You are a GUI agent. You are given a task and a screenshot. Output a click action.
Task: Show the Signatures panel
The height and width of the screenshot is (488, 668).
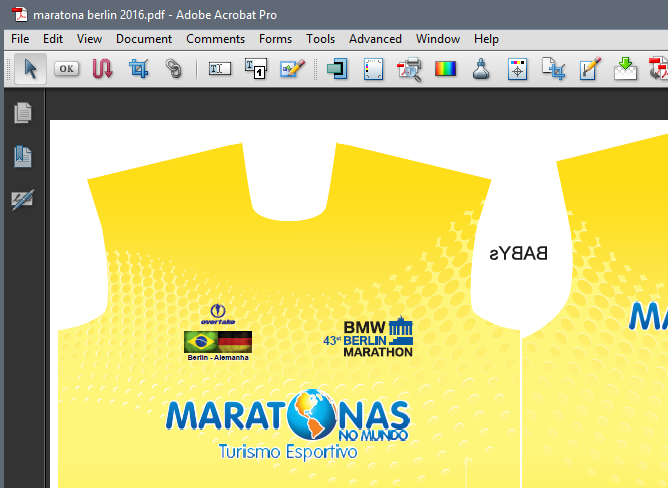click(23, 199)
